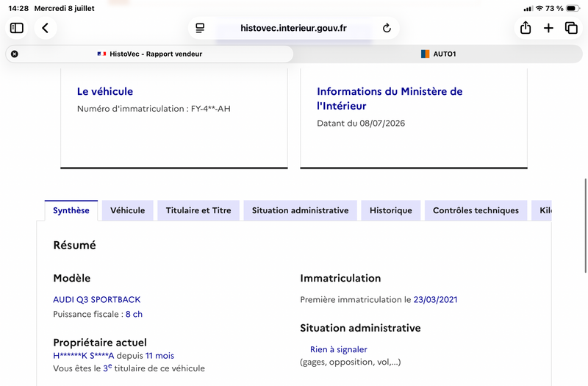Open the Véhicule tab

click(x=127, y=210)
